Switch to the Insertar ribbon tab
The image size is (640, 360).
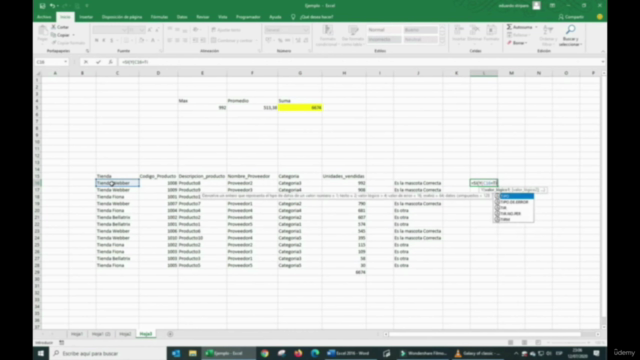point(86,17)
